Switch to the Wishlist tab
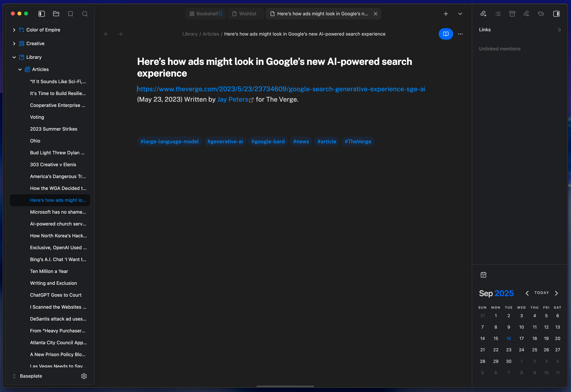This screenshot has width=571, height=392. tap(245, 14)
